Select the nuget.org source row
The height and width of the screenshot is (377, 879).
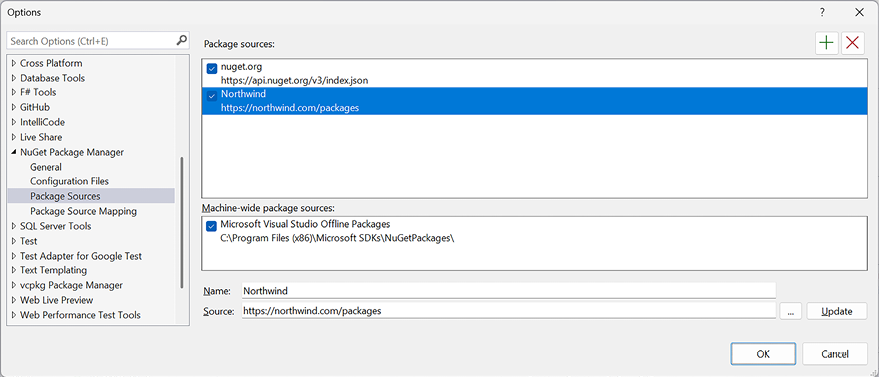[534, 73]
